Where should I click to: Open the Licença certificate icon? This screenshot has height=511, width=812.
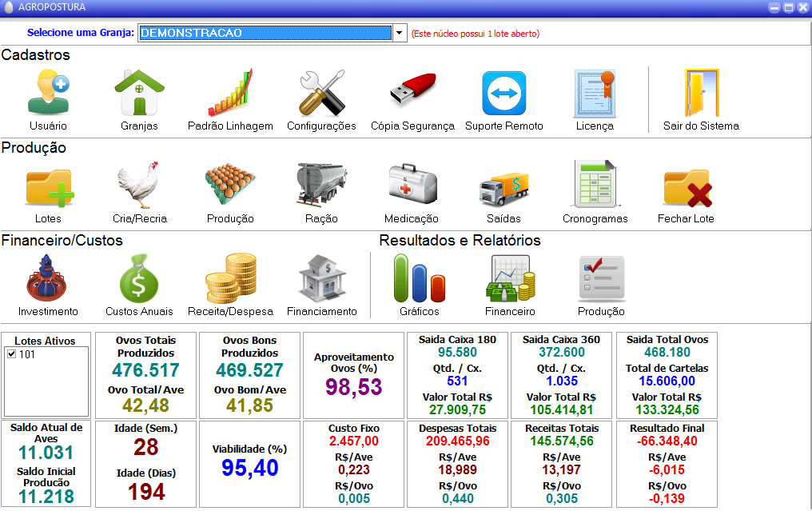[595, 93]
